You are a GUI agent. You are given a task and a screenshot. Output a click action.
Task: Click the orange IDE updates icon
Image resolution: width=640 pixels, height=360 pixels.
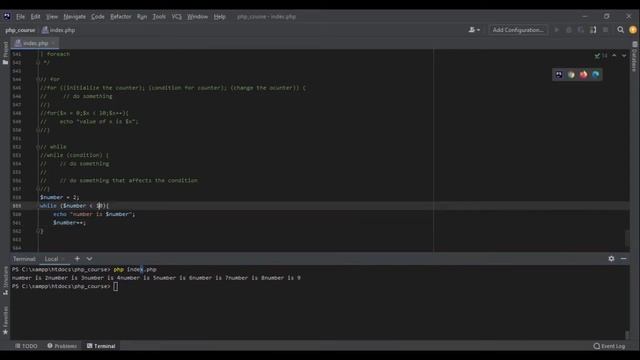pyautogui.click(x=633, y=30)
